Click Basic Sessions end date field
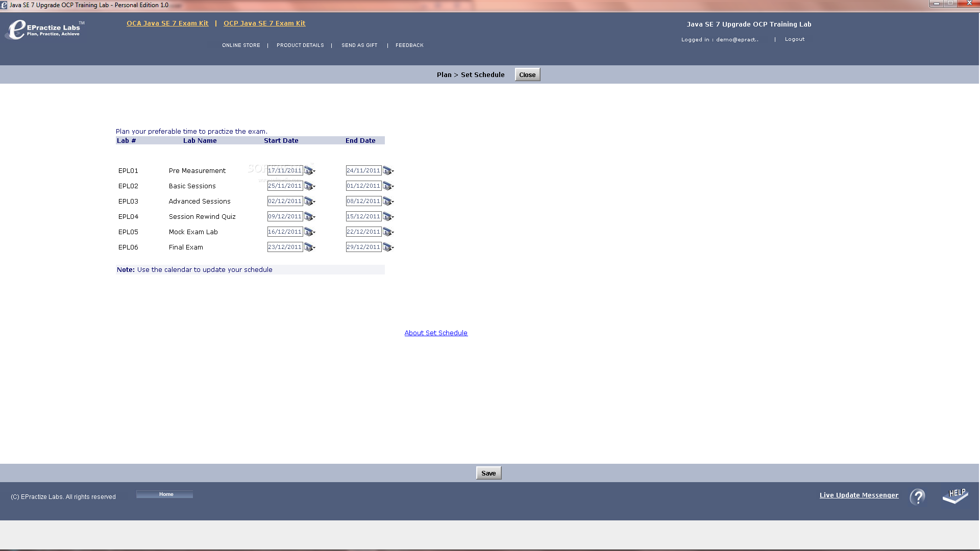The height and width of the screenshot is (551, 980). (x=364, y=186)
